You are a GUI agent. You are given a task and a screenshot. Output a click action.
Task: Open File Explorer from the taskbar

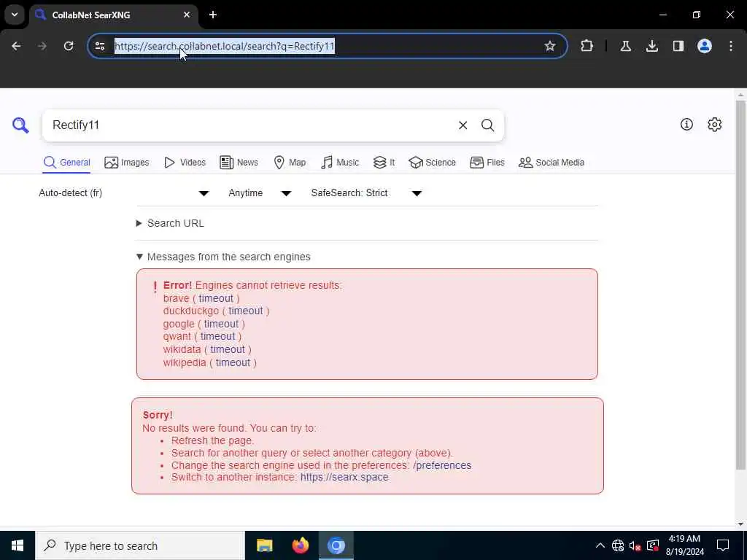(x=264, y=545)
